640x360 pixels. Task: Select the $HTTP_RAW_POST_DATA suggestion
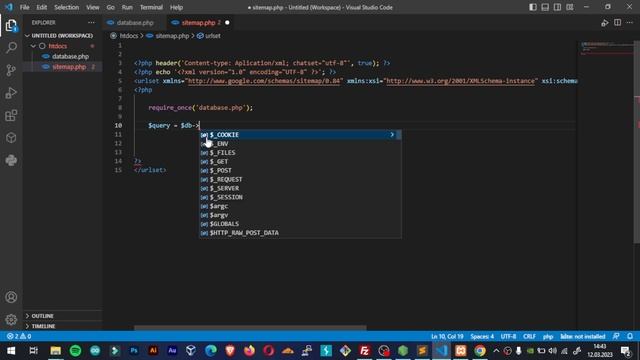click(300, 233)
